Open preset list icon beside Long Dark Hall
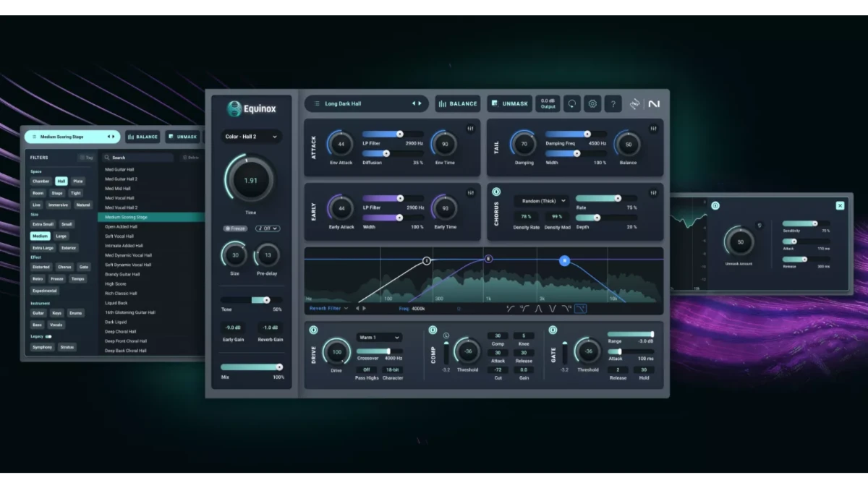This screenshot has height=488, width=868. click(x=317, y=103)
